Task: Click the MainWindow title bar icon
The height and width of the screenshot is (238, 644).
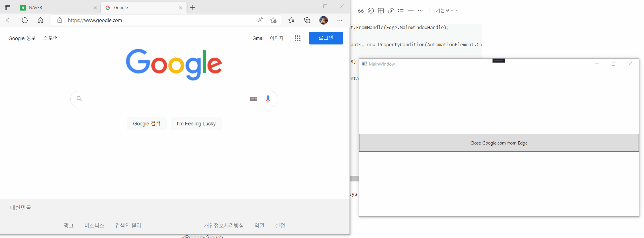Action: (364, 64)
